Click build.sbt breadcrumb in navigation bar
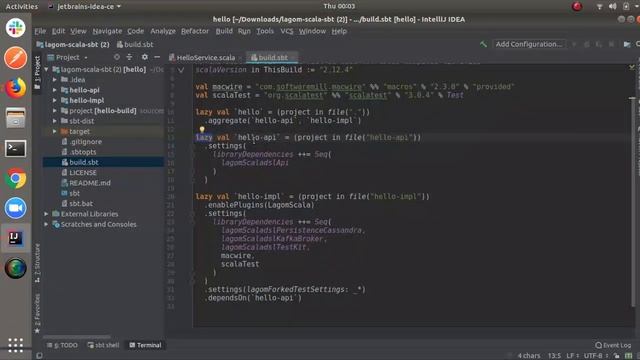Screen dimensions: 640x360 (x=135, y=44)
